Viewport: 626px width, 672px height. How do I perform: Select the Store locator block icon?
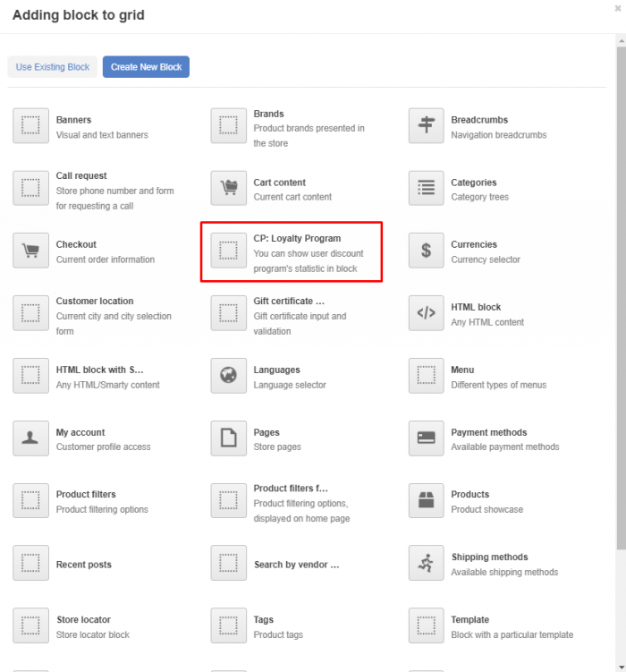(x=30, y=625)
